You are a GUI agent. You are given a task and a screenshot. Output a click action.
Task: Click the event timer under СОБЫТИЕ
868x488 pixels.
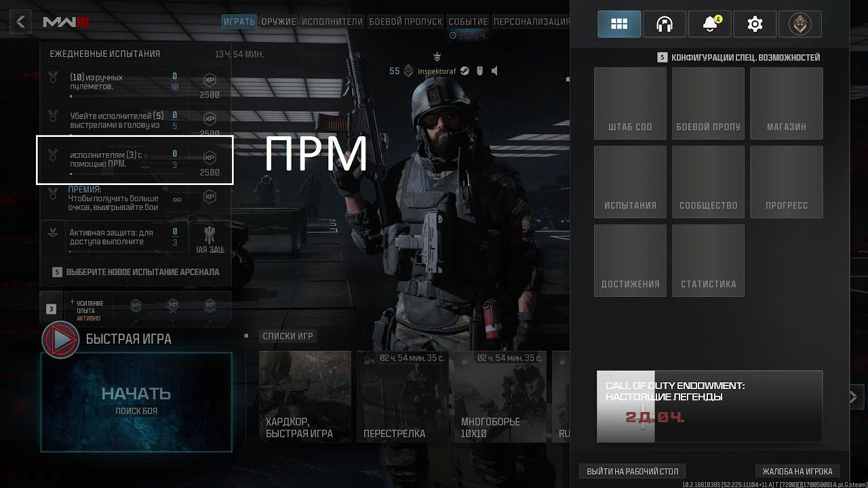(x=468, y=35)
